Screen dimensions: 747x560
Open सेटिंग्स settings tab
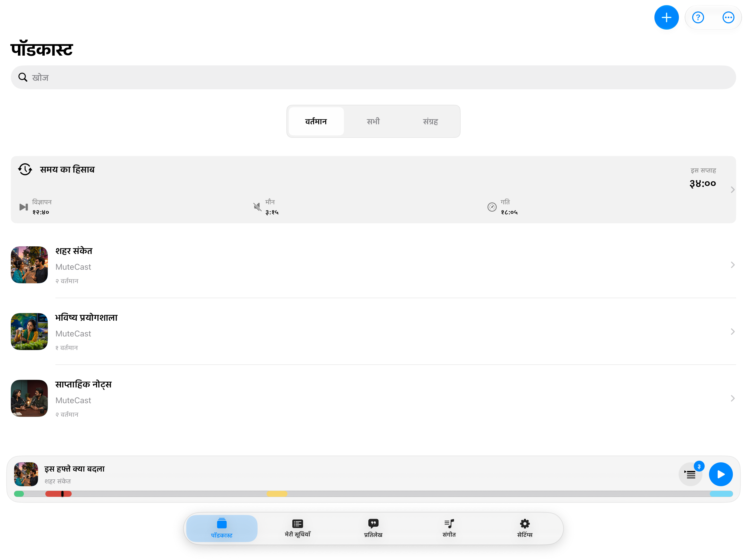tap(524, 528)
